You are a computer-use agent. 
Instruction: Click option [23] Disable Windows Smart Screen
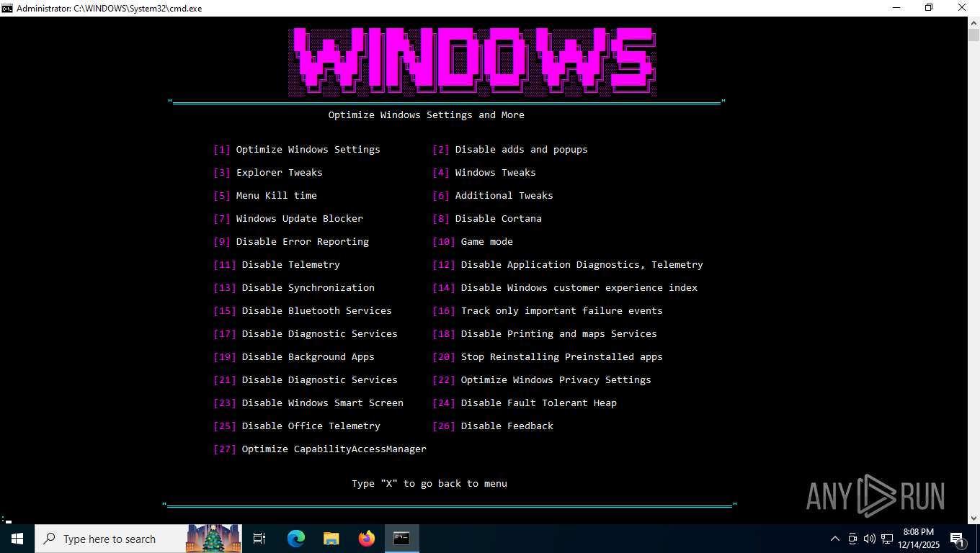pos(308,403)
